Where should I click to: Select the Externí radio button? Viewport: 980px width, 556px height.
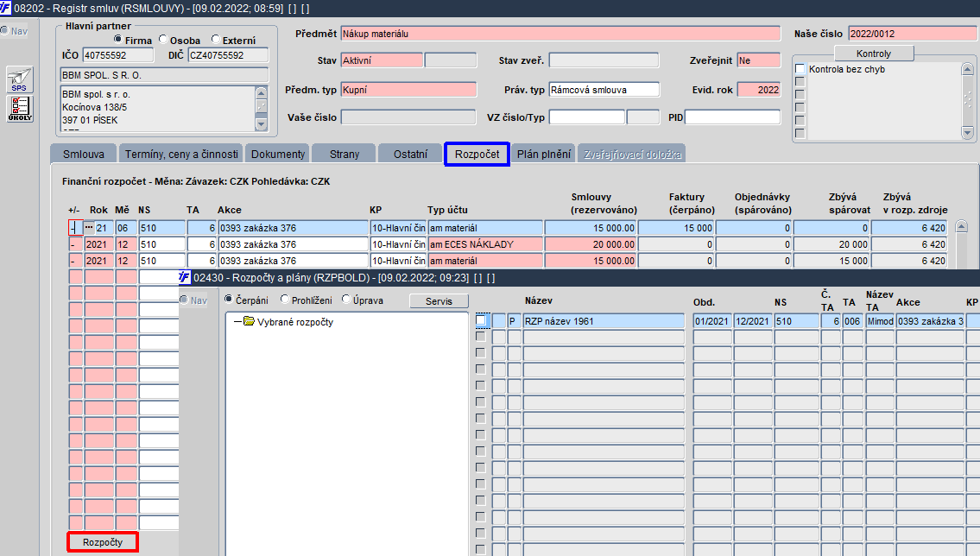click(x=216, y=40)
